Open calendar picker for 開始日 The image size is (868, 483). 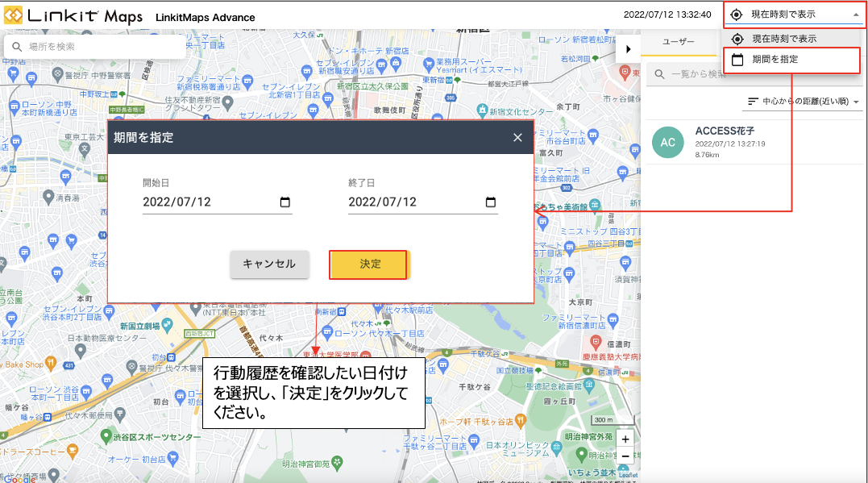pos(285,202)
